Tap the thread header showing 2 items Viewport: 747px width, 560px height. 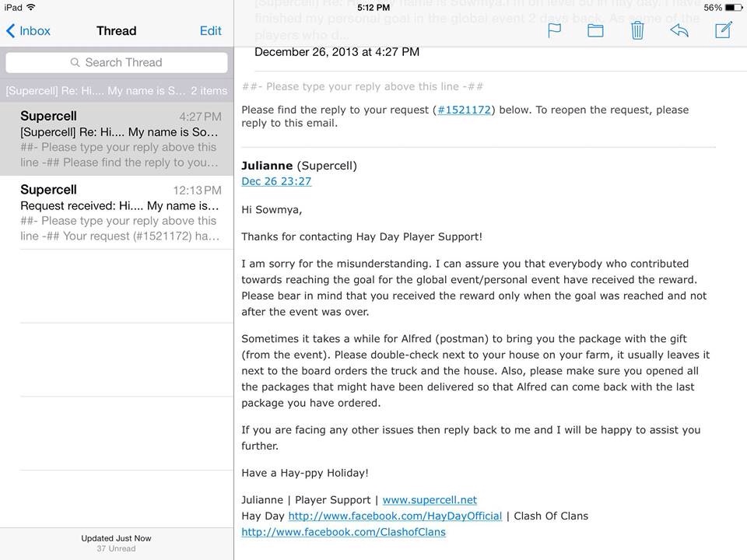117,91
